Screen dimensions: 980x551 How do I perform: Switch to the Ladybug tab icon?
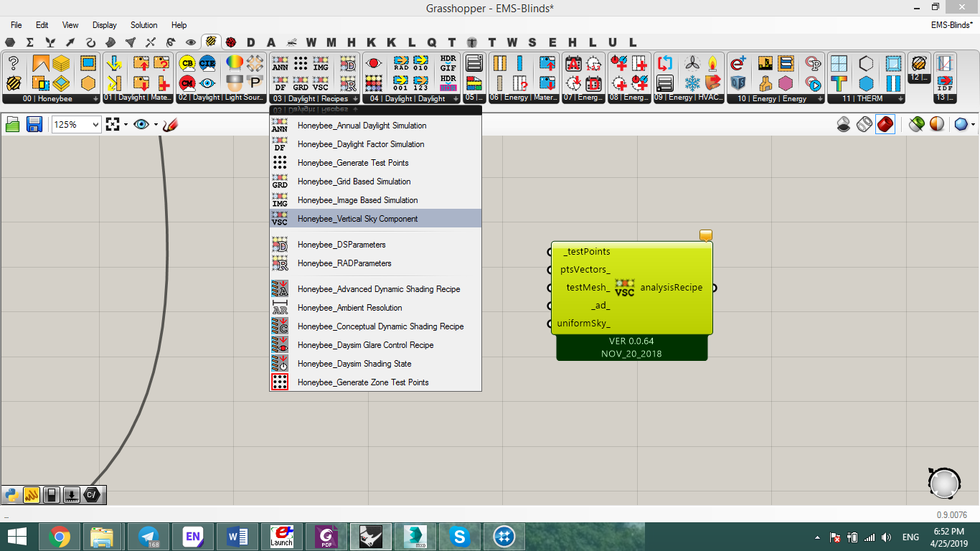click(231, 42)
